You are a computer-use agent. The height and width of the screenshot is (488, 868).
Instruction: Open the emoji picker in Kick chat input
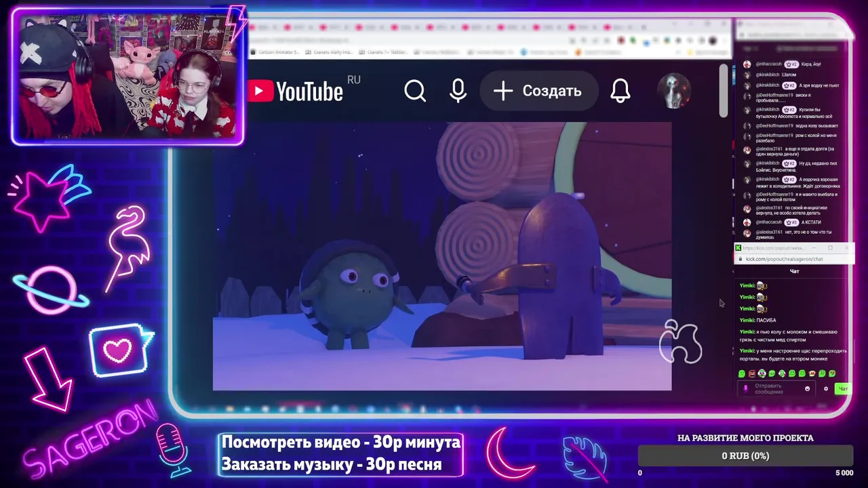click(x=807, y=388)
